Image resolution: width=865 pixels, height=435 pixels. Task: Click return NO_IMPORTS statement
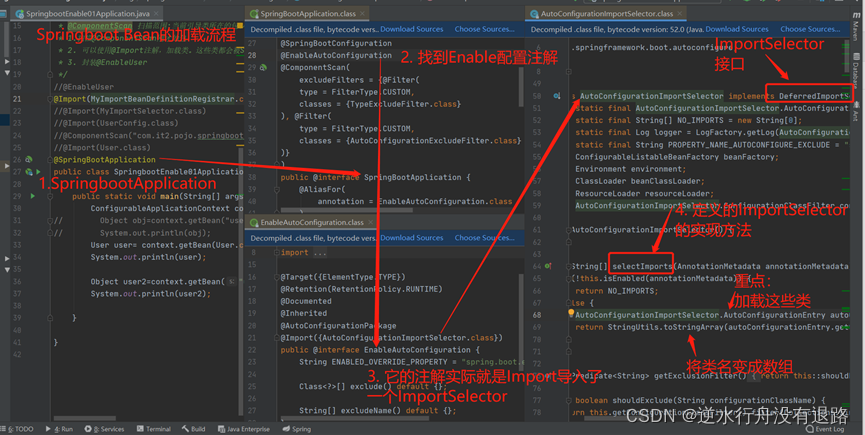point(617,291)
